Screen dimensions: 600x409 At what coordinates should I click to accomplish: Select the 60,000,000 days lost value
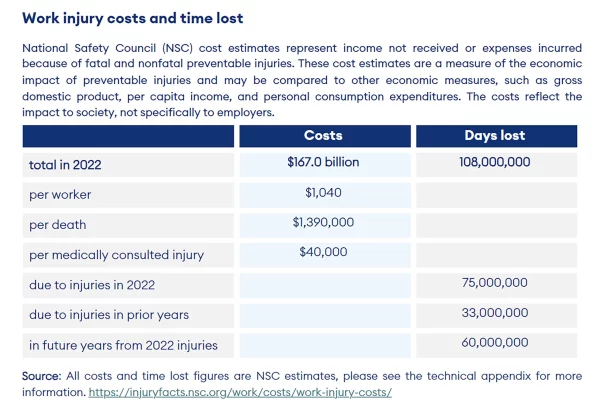coord(495,344)
